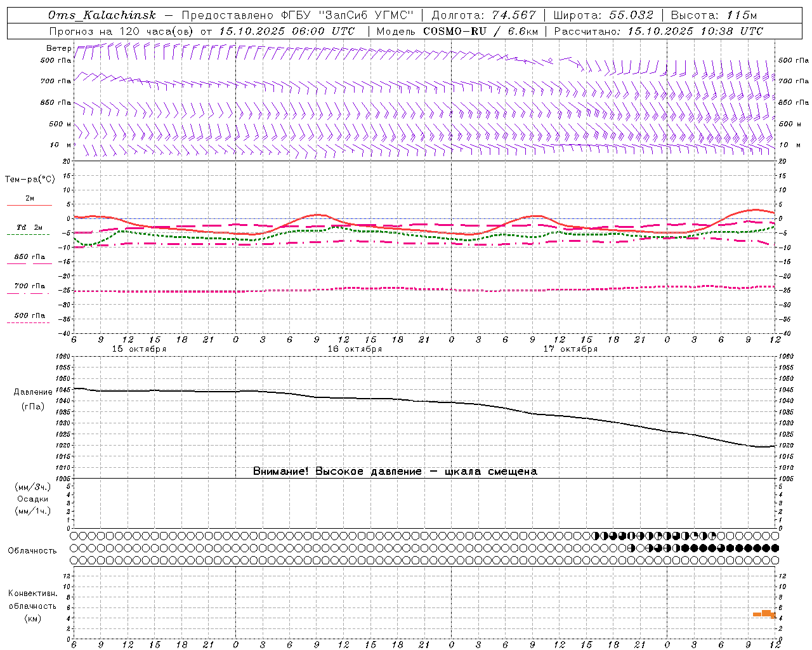
Task: Click the 'Тем-ра(°C)' temperature label
Action: pos(30,179)
